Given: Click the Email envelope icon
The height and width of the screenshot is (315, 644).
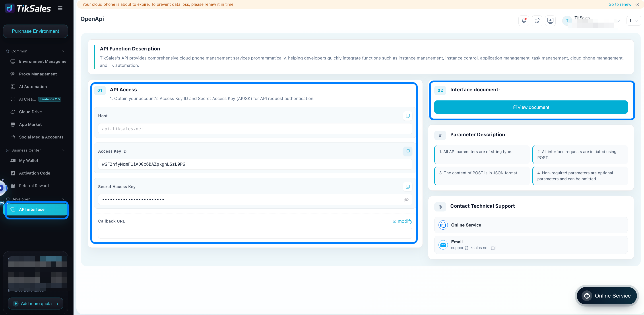Looking at the screenshot, I should tap(443, 245).
